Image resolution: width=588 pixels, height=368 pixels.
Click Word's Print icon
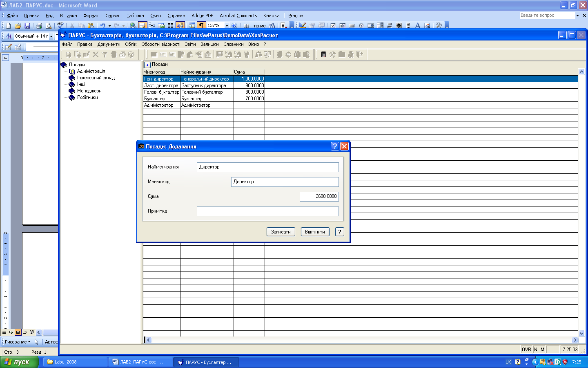pyautogui.click(x=39, y=25)
